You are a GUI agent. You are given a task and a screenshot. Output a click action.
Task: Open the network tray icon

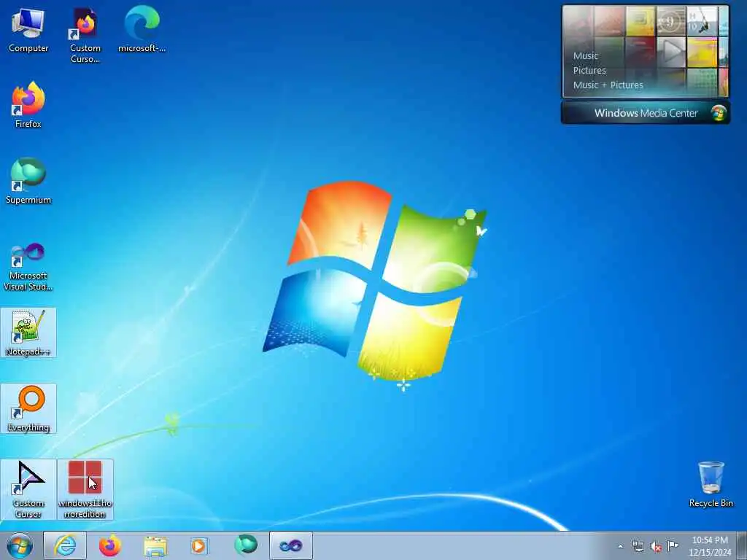(x=638, y=546)
